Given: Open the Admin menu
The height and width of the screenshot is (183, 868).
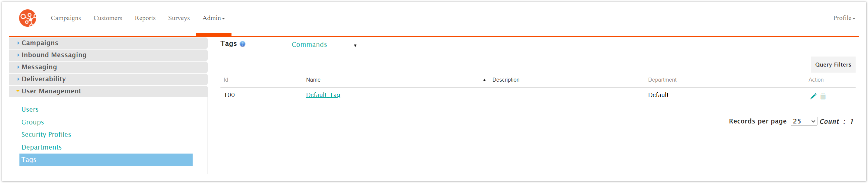Looking at the screenshot, I should 213,18.
